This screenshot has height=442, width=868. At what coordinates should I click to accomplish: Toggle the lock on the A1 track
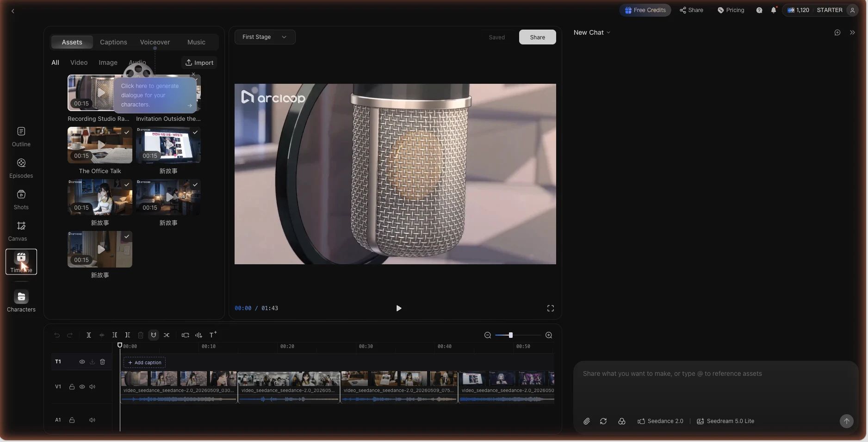coord(72,420)
